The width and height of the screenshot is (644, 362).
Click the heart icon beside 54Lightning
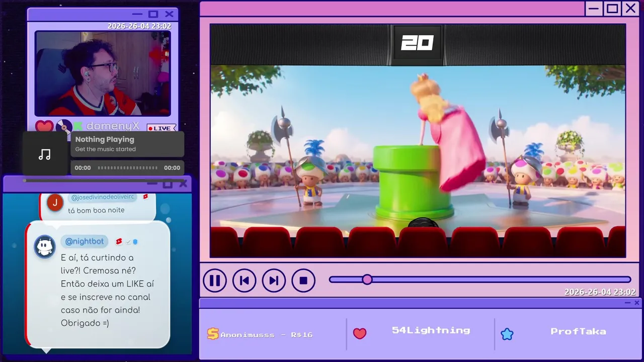click(x=360, y=333)
